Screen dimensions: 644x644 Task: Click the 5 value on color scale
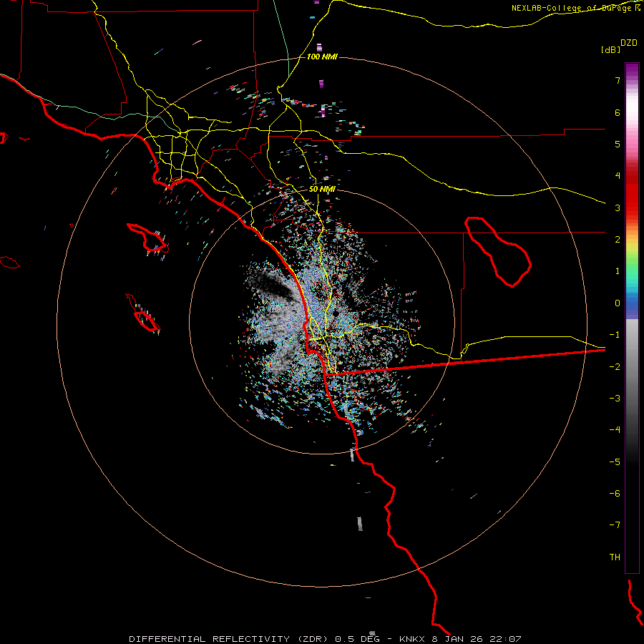point(618,144)
